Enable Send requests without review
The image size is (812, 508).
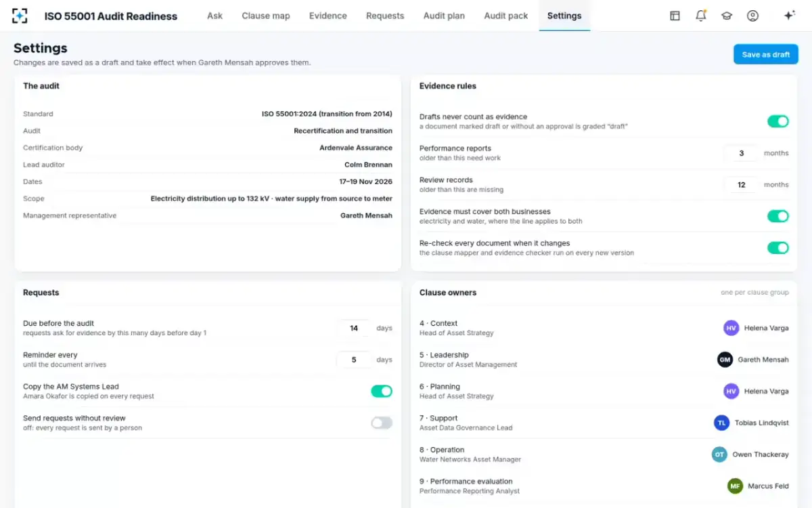(381, 423)
